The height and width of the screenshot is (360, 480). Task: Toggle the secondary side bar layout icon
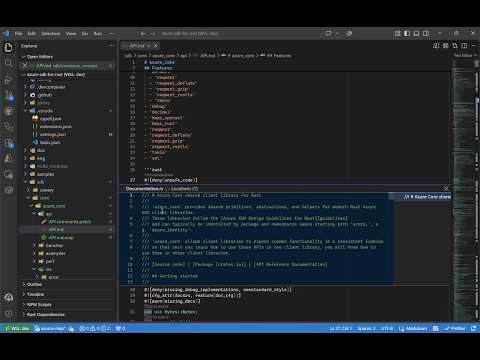tap(426, 33)
